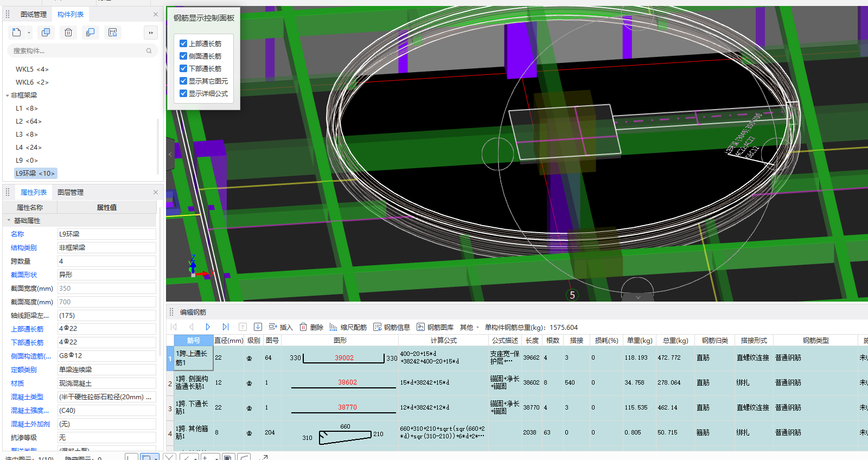This screenshot has height=460, width=868.
Task: Click axis marker 5 in viewport
Action: click(572, 295)
